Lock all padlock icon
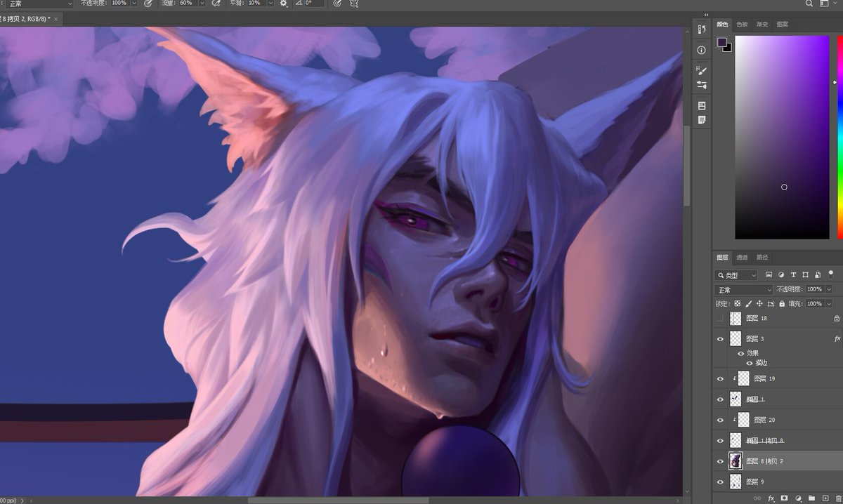 pyautogui.click(x=781, y=304)
